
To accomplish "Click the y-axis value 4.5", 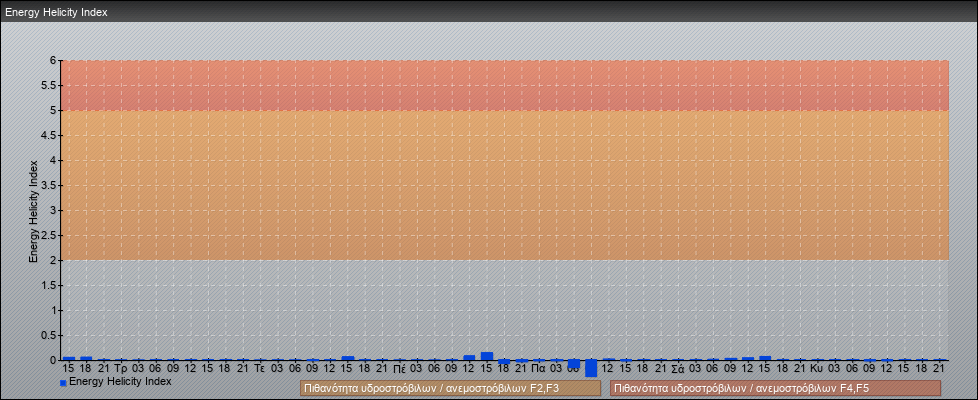I will tap(50, 135).
